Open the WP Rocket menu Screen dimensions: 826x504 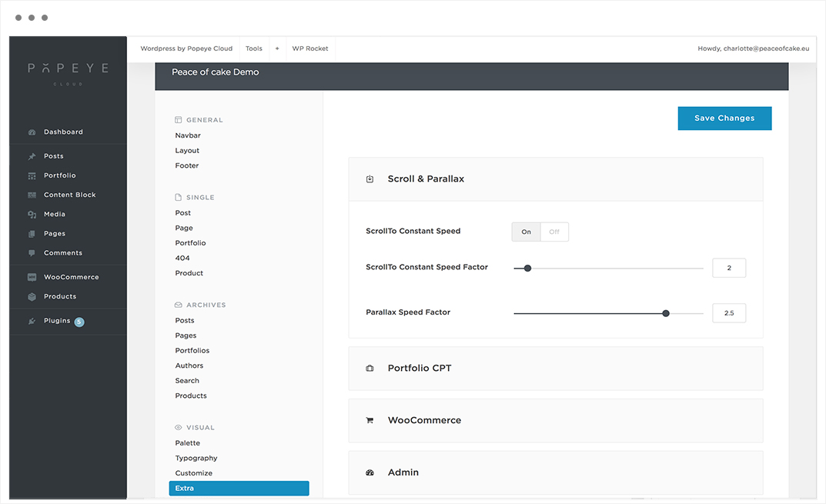[310, 48]
